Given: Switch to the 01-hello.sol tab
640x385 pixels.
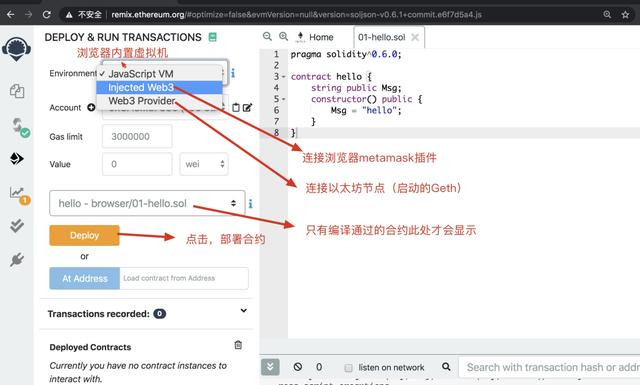Looking at the screenshot, I should click(x=381, y=37).
